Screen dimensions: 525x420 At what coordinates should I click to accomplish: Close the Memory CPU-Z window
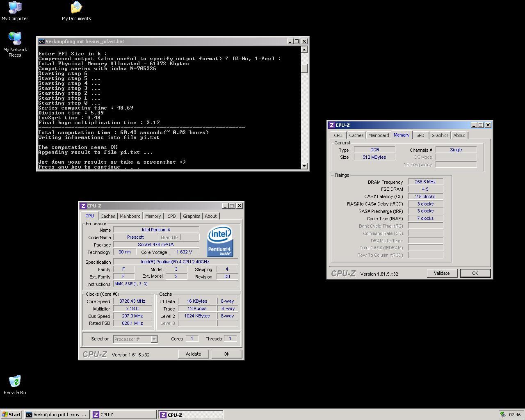coord(488,125)
